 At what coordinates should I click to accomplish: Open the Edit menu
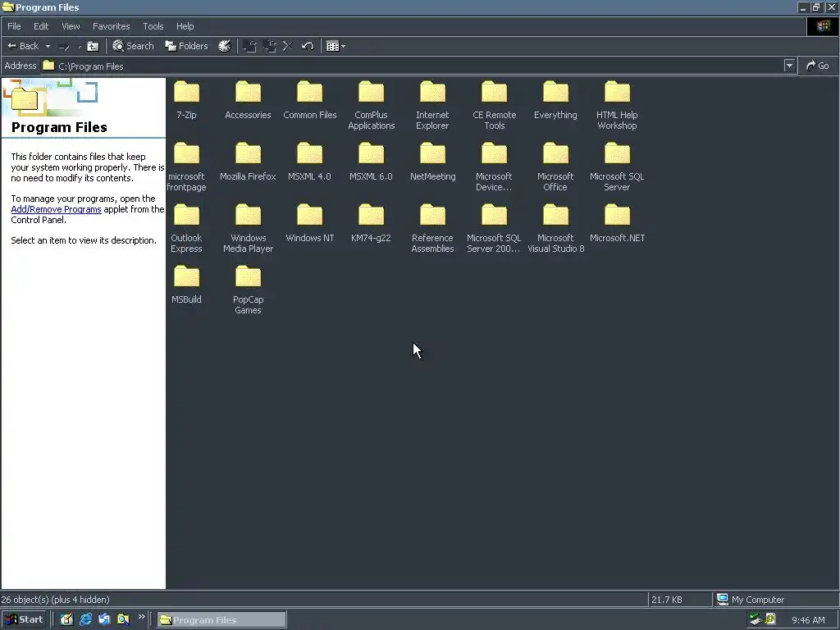click(41, 26)
